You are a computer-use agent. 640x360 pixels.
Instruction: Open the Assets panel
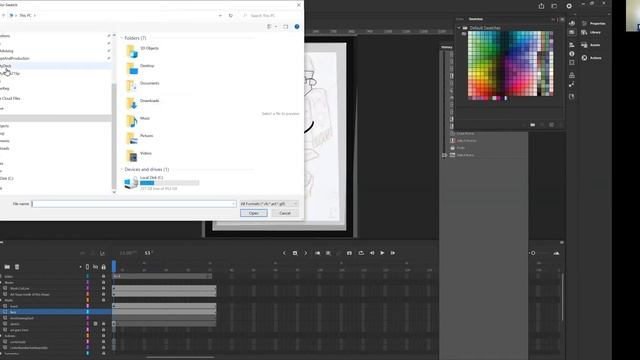click(591, 45)
